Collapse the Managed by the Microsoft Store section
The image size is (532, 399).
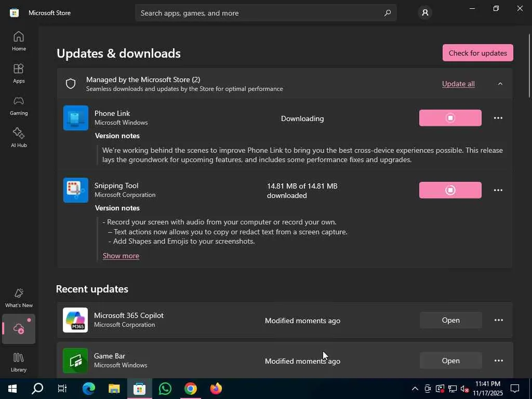500,84
